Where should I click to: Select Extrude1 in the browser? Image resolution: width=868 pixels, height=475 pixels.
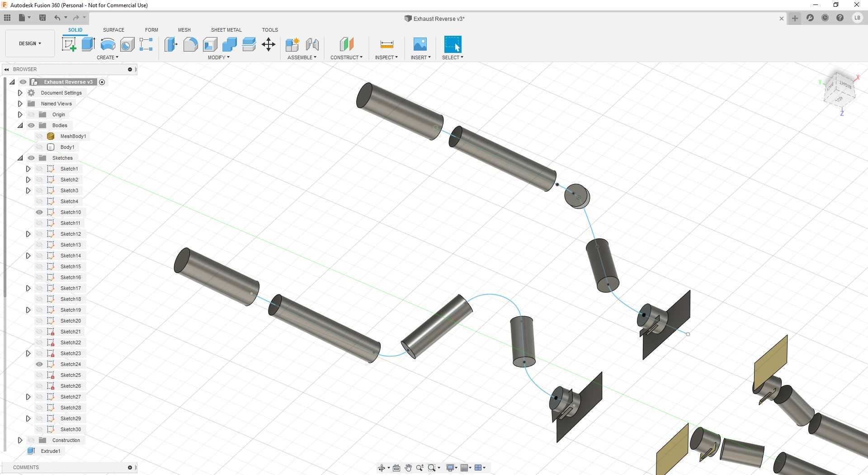tap(50, 451)
